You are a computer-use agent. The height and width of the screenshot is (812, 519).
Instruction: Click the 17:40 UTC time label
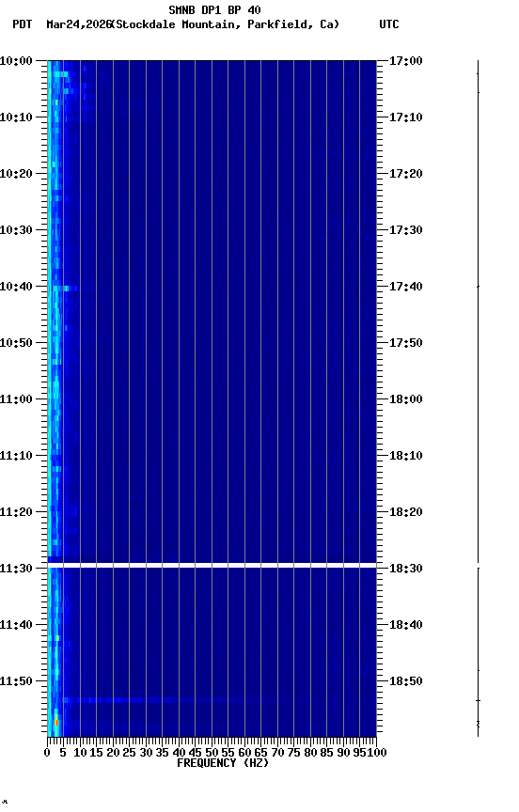(406, 287)
